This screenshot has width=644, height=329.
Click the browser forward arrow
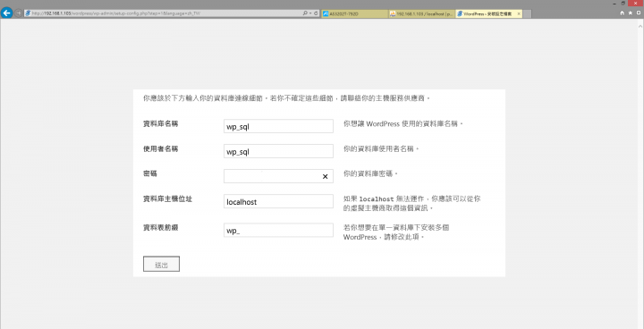18,13
